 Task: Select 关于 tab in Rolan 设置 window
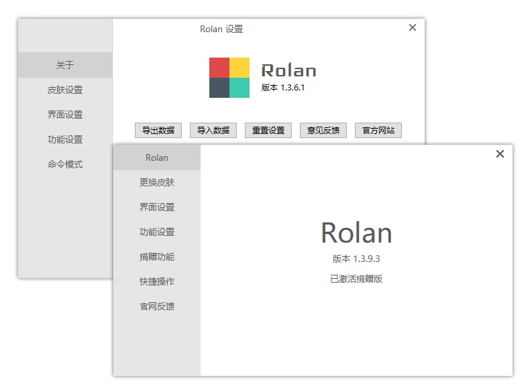(65, 65)
